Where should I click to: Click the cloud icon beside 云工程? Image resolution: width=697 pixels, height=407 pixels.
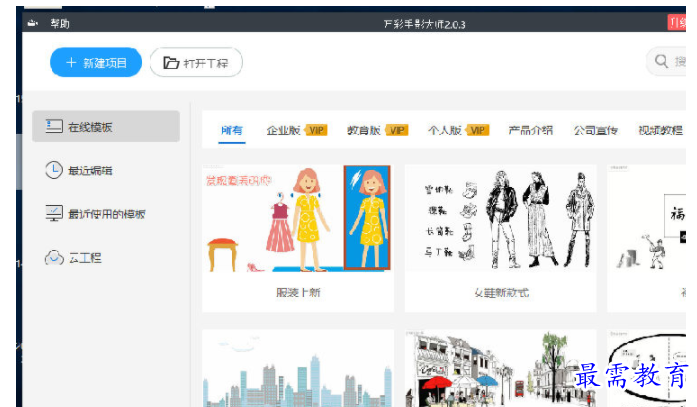[x=54, y=258]
